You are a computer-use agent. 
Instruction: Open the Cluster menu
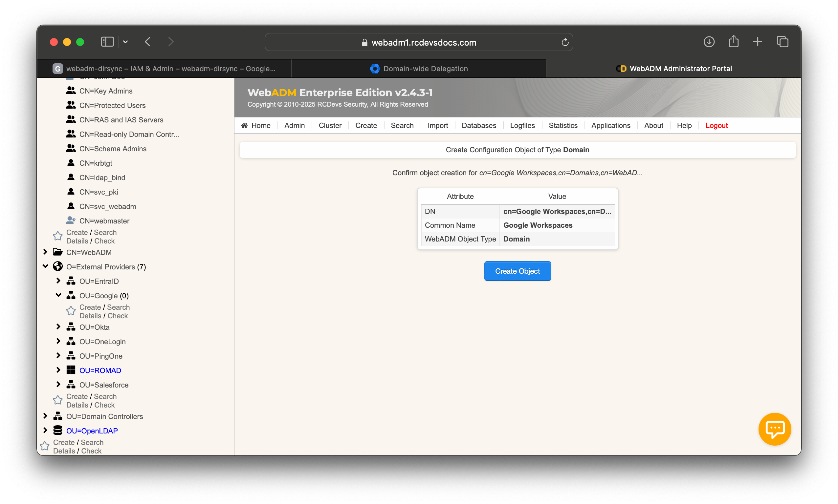coord(330,125)
